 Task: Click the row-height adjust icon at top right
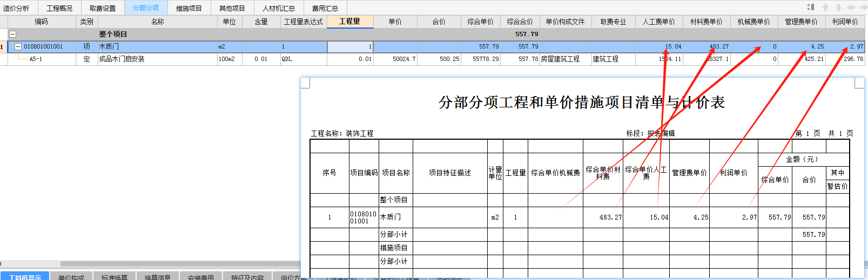pos(810,7)
